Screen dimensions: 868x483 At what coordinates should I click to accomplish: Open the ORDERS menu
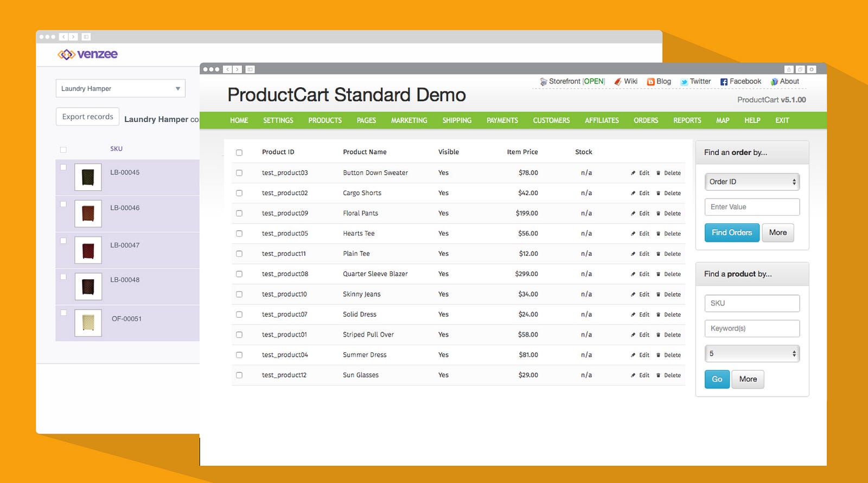[646, 120]
